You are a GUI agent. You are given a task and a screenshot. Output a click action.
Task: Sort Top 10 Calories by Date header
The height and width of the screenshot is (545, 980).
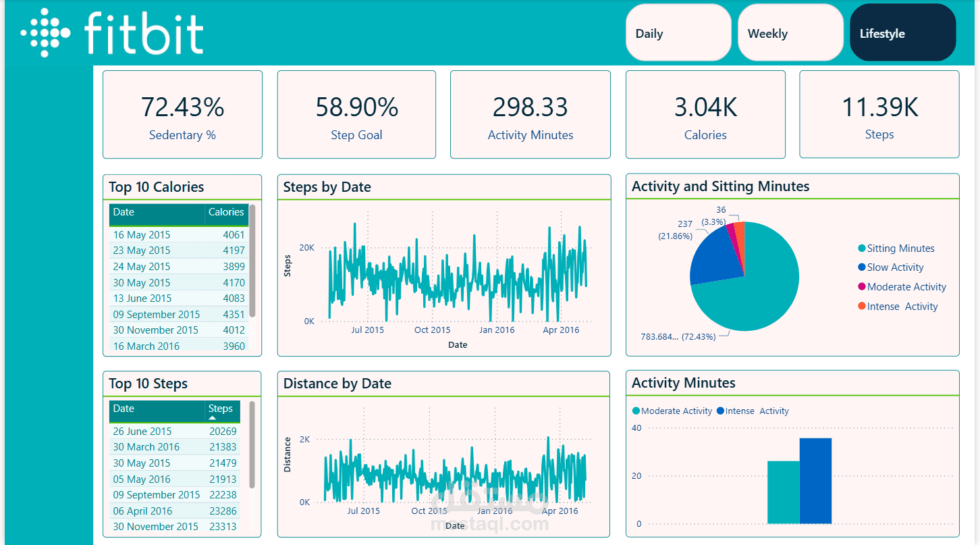tap(157, 214)
